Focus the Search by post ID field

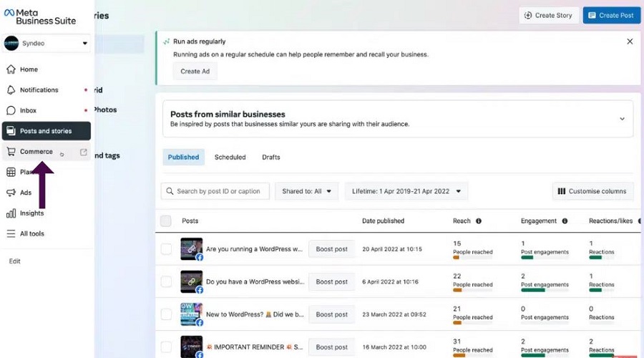coord(215,192)
